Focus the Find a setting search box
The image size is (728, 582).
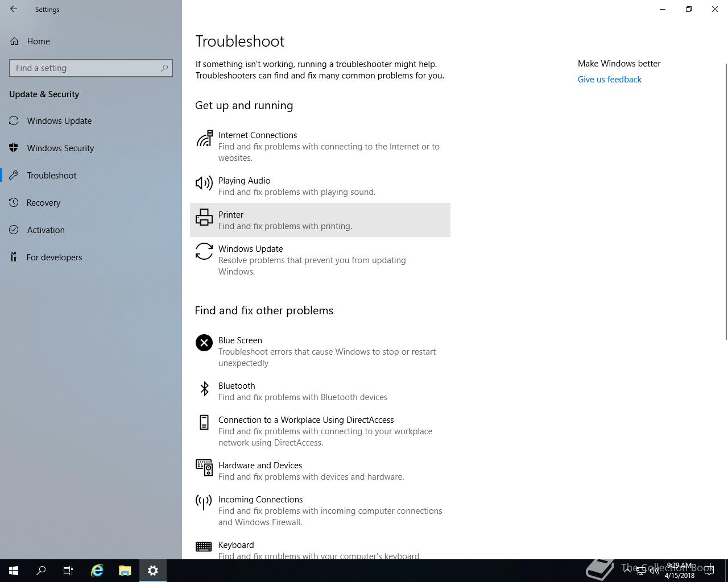pos(91,68)
